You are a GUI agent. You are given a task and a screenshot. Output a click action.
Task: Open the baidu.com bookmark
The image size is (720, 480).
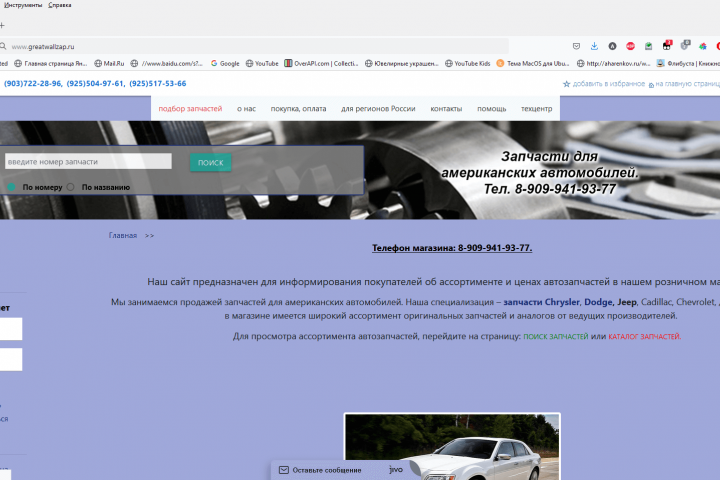[x=167, y=63]
